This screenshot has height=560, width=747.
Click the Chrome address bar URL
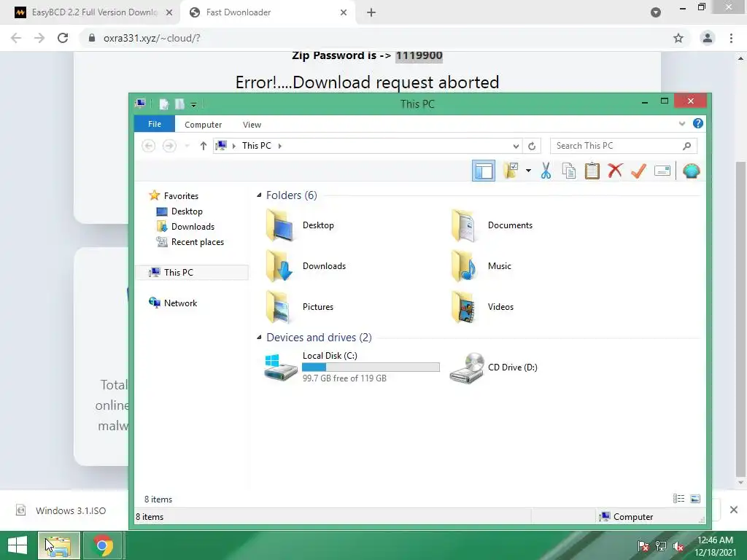tap(152, 38)
